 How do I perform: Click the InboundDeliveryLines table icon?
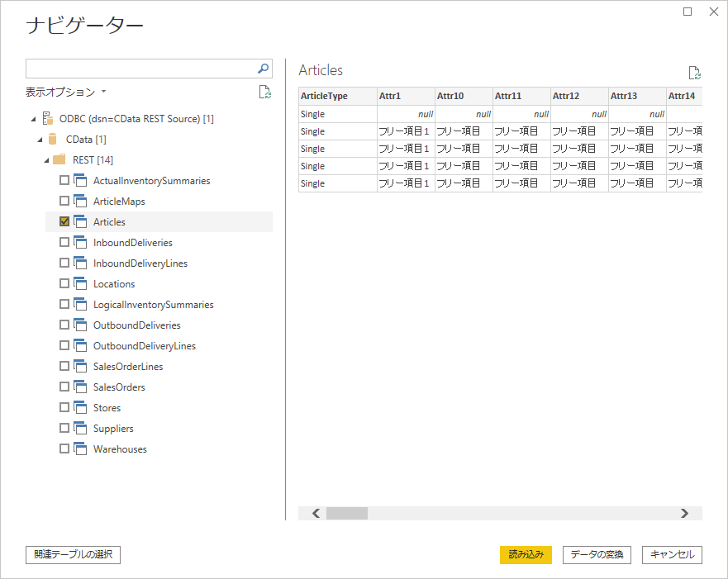tap(80, 263)
